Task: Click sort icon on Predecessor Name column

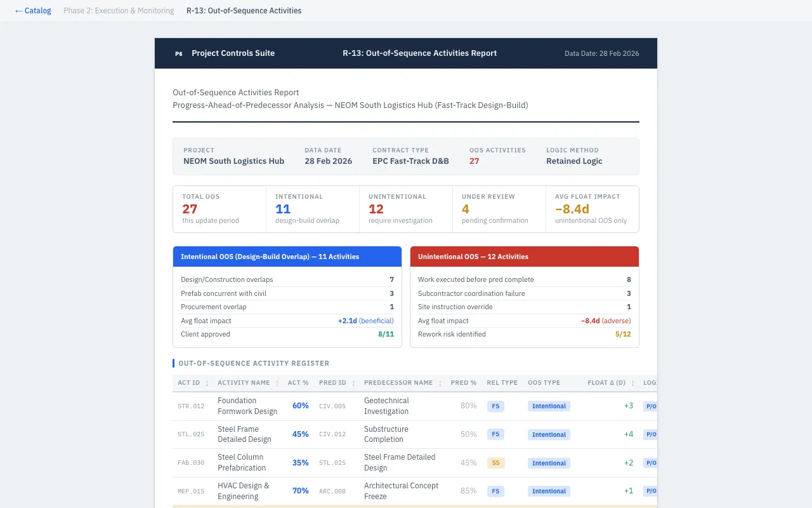Action: (x=440, y=383)
